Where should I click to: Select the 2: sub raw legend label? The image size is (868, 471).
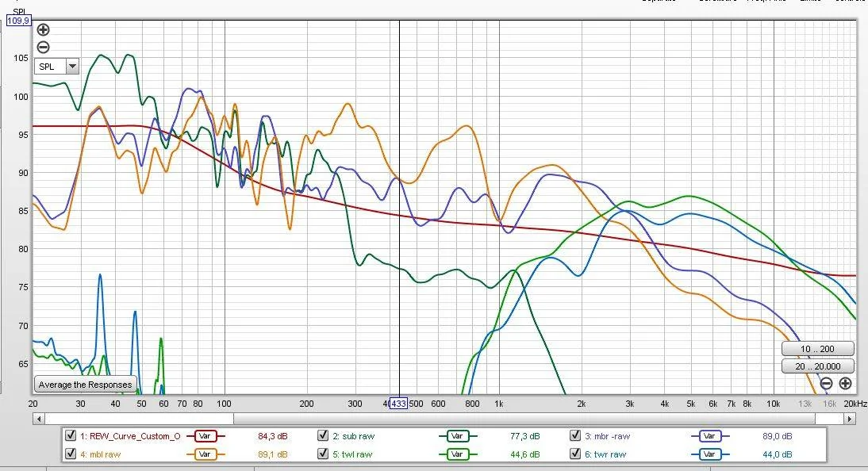tap(354, 436)
